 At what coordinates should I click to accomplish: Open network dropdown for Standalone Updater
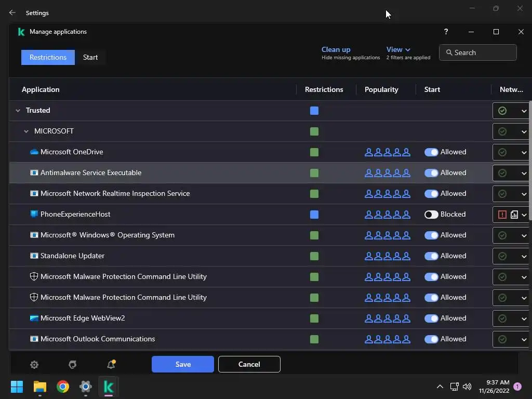524,256
